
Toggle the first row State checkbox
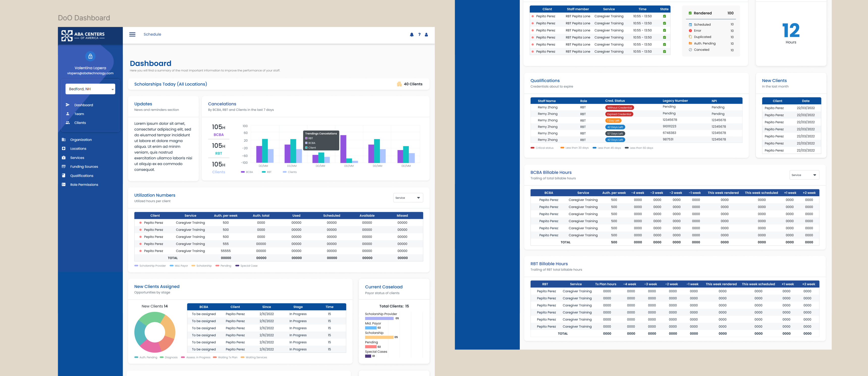point(664,16)
